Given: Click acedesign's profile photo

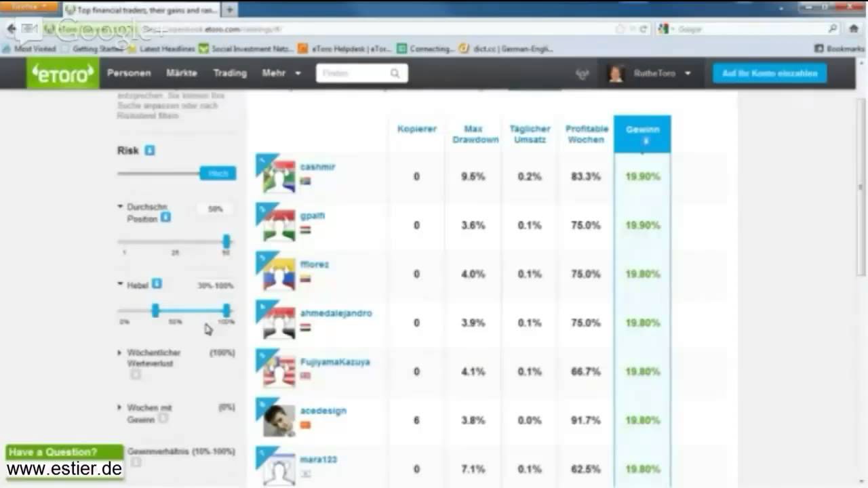Looking at the screenshot, I should (x=279, y=420).
